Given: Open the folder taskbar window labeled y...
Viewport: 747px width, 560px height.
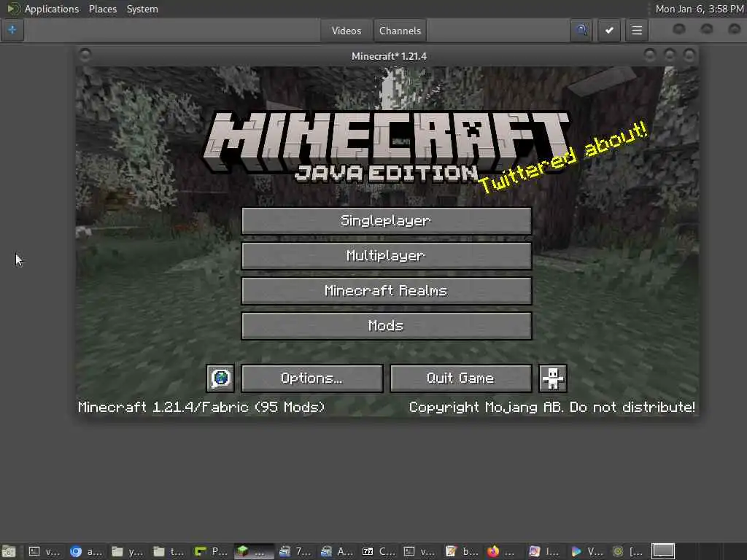Looking at the screenshot, I should click(x=128, y=551).
